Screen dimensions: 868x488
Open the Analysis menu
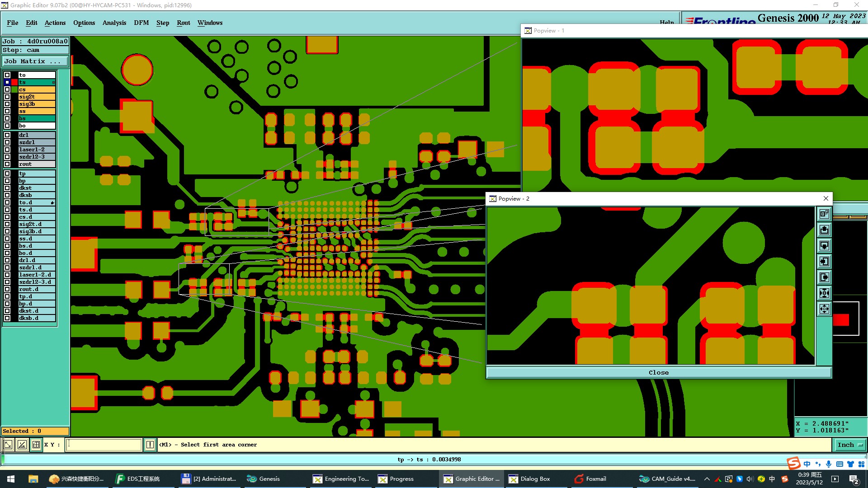(114, 23)
